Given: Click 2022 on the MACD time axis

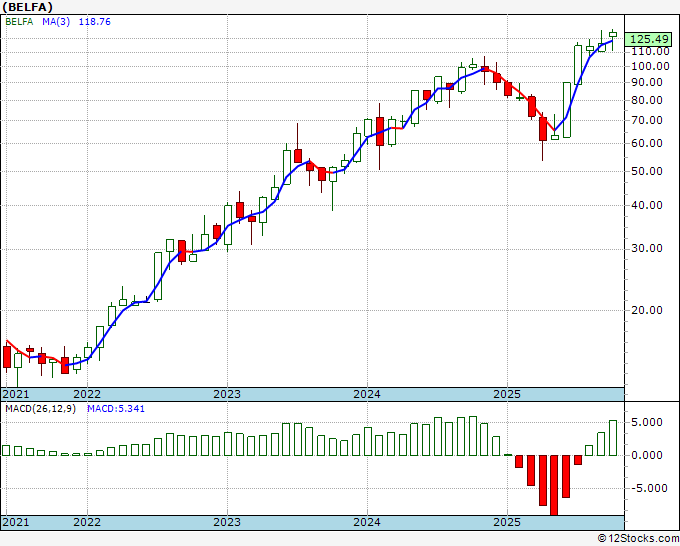Looking at the screenshot, I should pyautogui.click(x=87, y=522).
